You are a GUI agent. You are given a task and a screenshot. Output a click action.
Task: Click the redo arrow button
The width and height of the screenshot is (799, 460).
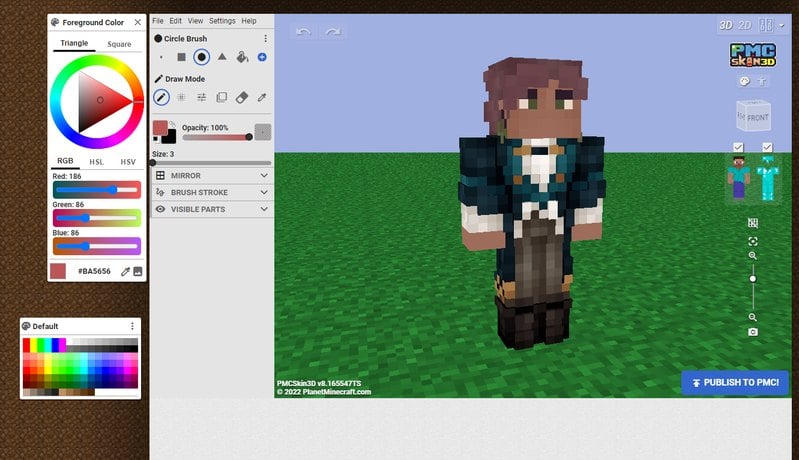click(332, 32)
